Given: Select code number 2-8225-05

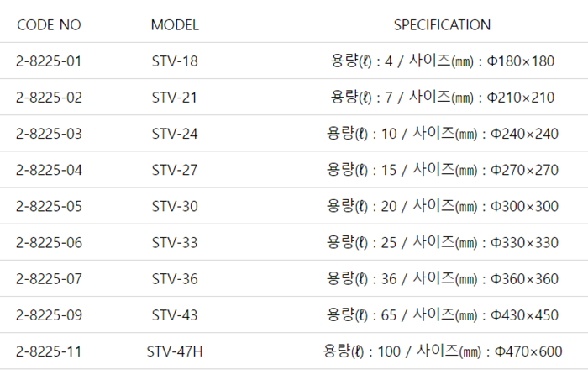Looking at the screenshot, I should (x=50, y=207).
